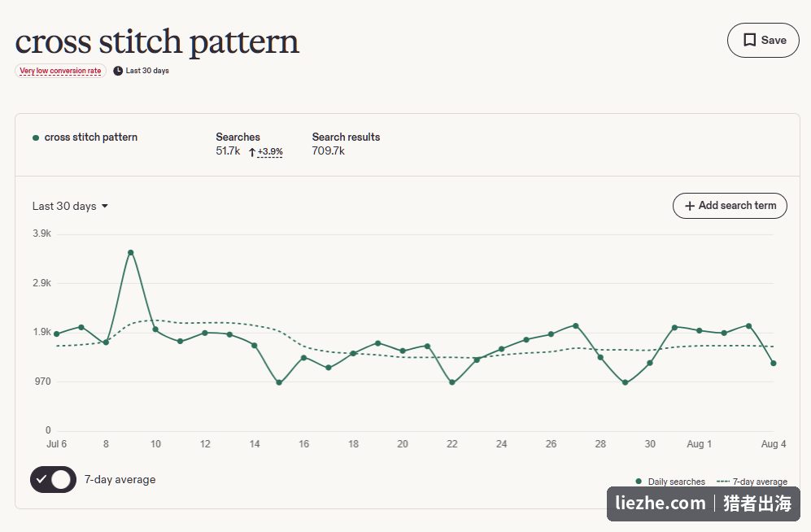The image size is (811, 532).
Task: Click the Very low conversion rate tag
Action: coord(60,71)
